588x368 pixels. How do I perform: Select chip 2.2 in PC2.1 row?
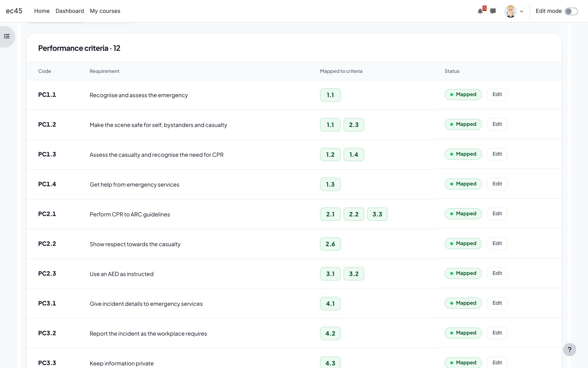(354, 214)
